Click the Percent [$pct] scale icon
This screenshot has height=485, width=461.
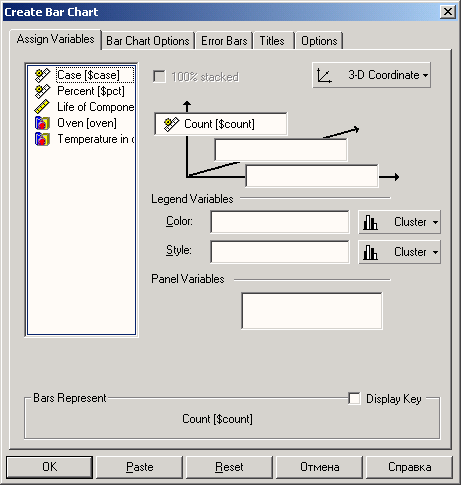pos(42,91)
